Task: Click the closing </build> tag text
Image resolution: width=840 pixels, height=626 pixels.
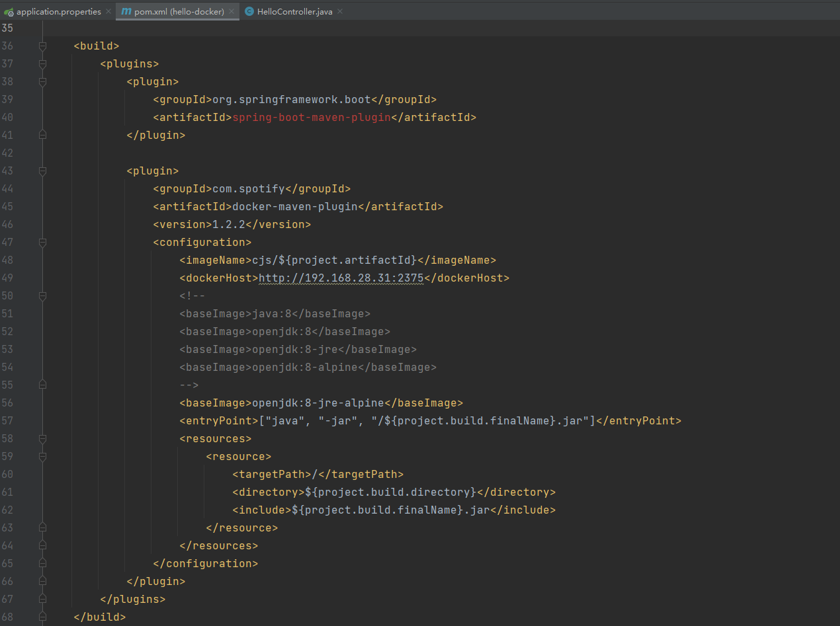Action: tap(100, 617)
